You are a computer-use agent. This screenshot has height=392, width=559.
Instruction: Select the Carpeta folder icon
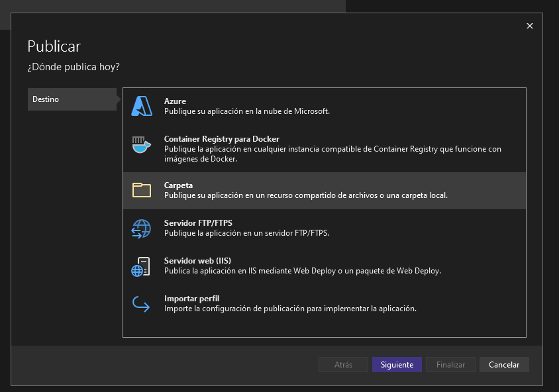click(x=141, y=190)
